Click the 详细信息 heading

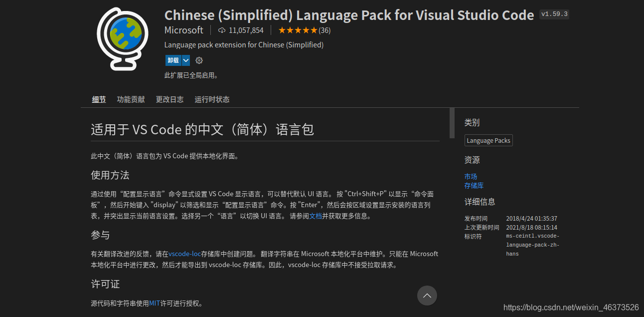point(480,202)
